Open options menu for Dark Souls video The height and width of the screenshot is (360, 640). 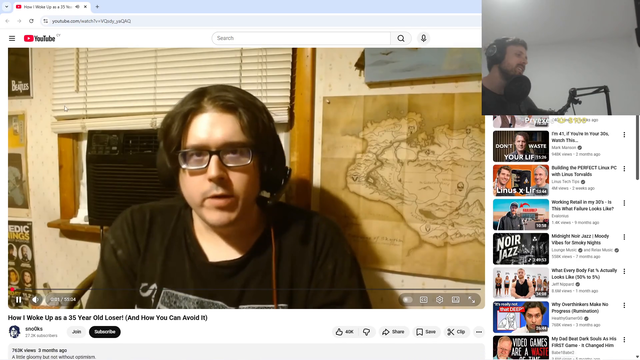(x=624, y=340)
